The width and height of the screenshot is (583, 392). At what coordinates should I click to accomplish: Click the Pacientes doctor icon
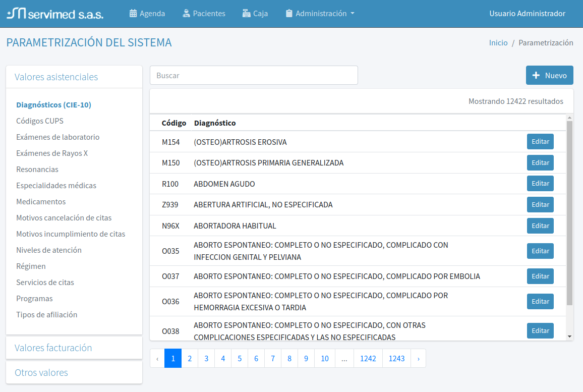click(187, 14)
